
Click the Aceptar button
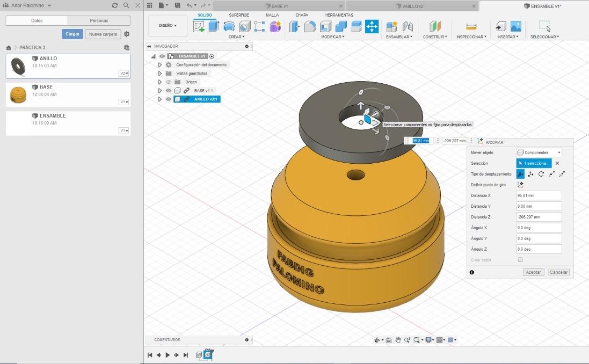[533, 272]
